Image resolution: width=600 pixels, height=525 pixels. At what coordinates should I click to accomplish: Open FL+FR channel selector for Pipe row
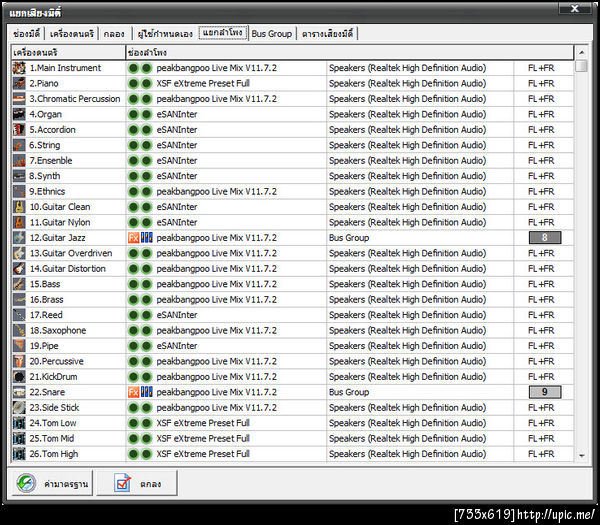coord(543,346)
